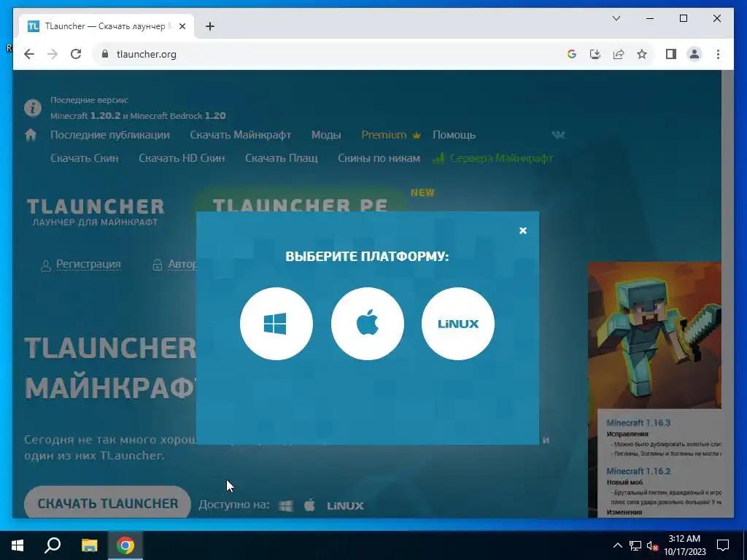The height and width of the screenshot is (560, 747).
Task: Click the network icon in the system tray
Action: [x=635, y=545]
